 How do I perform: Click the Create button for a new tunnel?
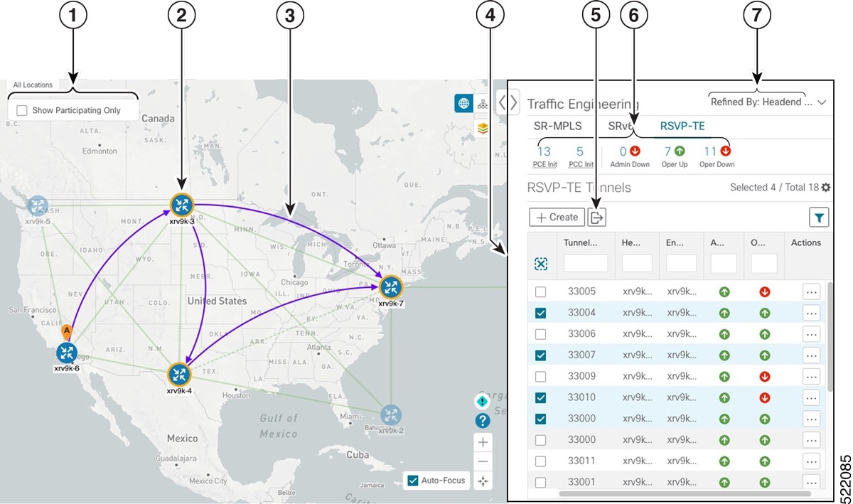tap(557, 217)
